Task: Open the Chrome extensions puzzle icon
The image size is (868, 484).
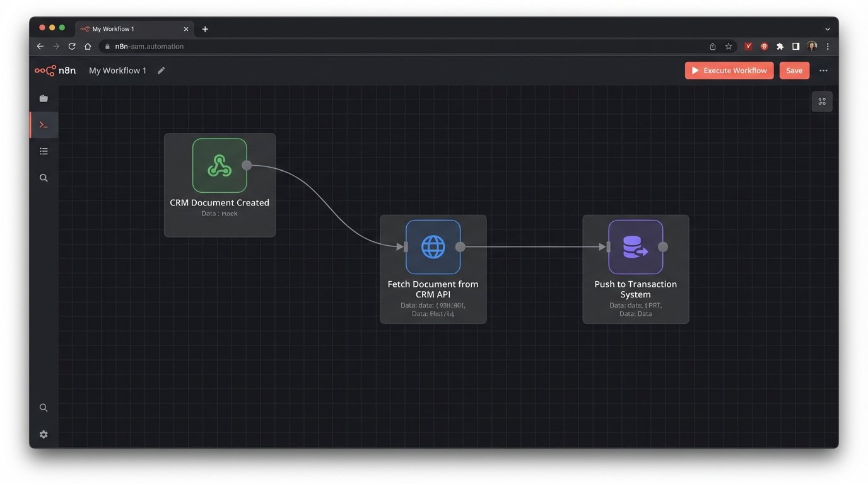Action: [x=780, y=46]
